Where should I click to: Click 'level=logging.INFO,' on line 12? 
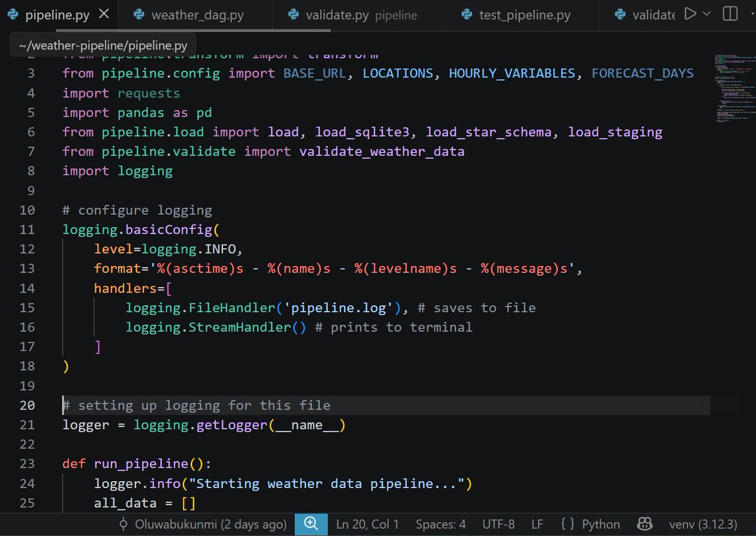tap(168, 249)
